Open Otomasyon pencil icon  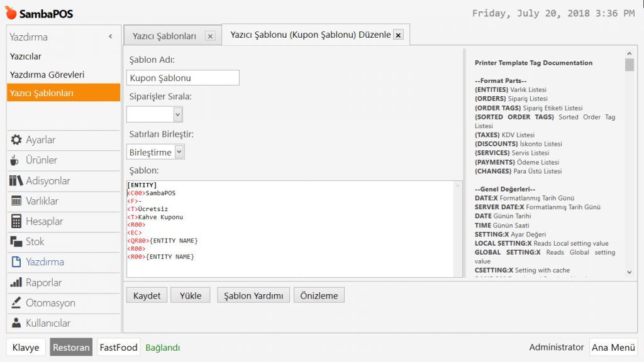point(16,303)
